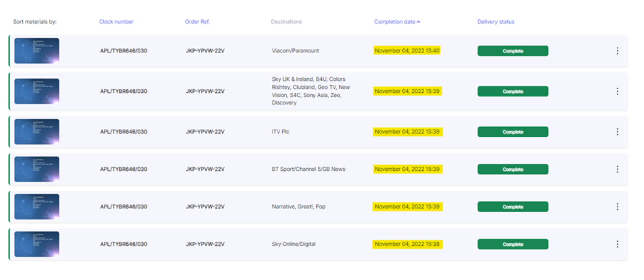Open the three-dot menu for BT Sport/Channel 5 row

[617, 169]
